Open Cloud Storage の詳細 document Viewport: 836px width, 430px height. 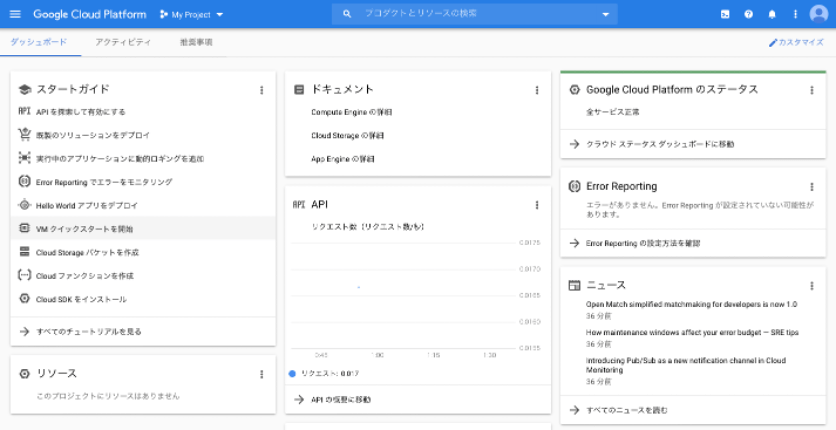coord(348,136)
